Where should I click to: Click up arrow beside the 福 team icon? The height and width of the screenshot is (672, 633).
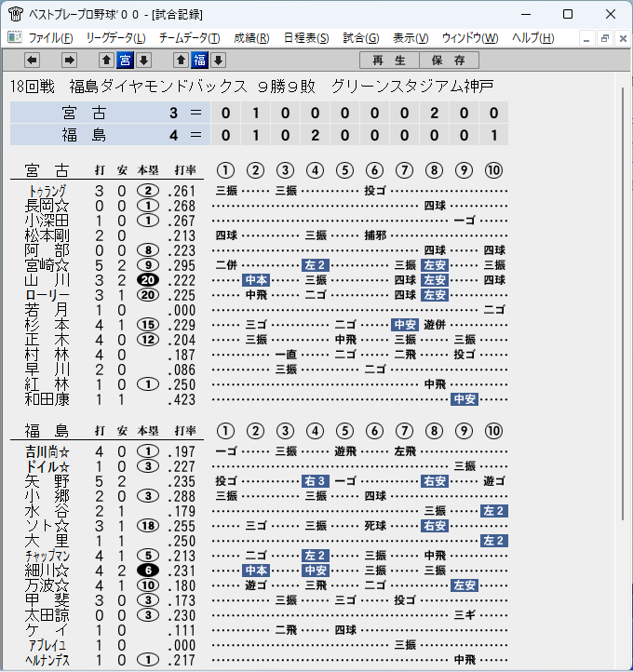(181, 60)
